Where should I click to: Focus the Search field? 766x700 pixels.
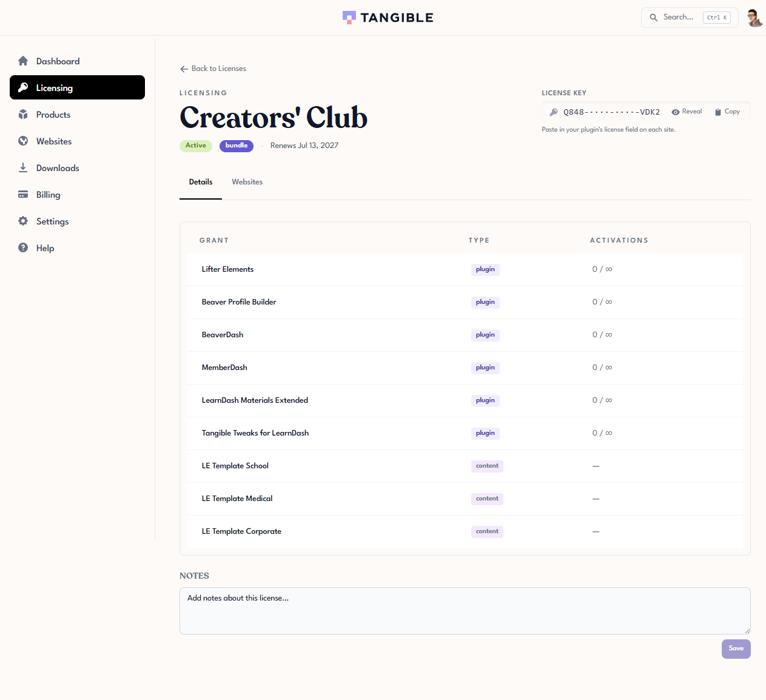[x=690, y=18]
